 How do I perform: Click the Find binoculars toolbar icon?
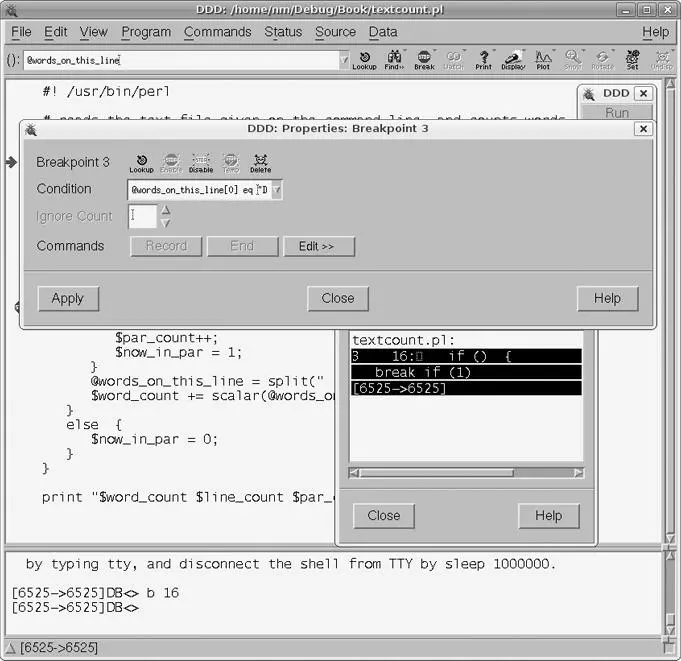coord(393,60)
